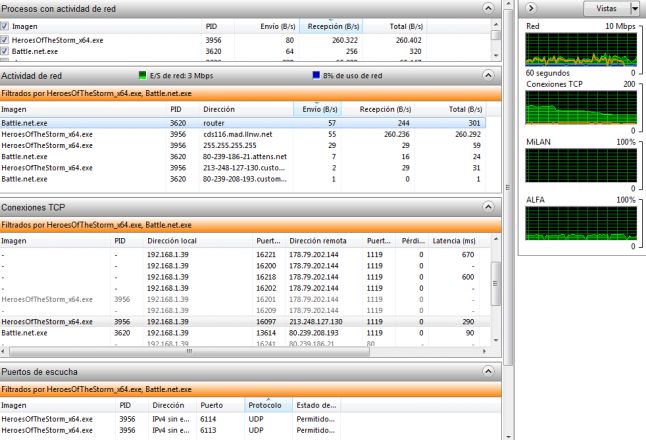Sort processes by Total (B/s) column
Image resolution: width=646 pixels, height=440 pixels.
tap(395, 26)
